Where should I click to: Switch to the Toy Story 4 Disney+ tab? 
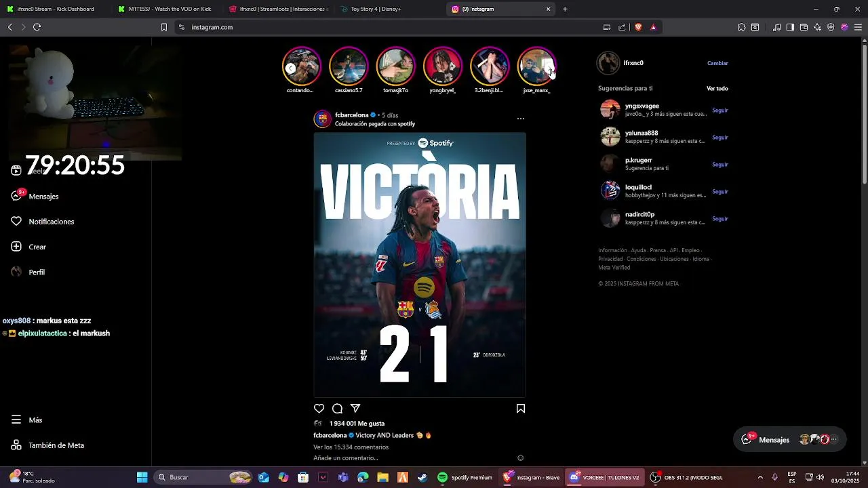pyautogui.click(x=390, y=9)
